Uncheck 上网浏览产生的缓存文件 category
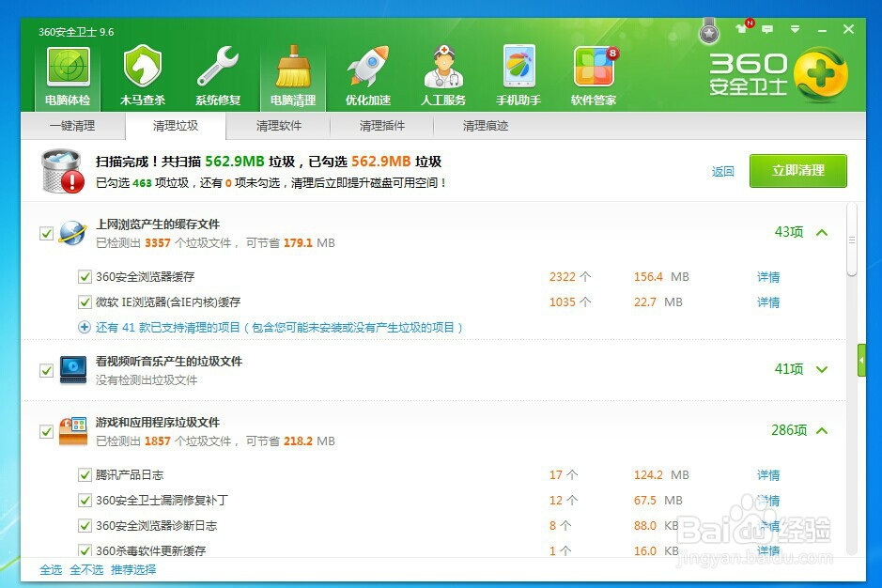 click(x=46, y=233)
